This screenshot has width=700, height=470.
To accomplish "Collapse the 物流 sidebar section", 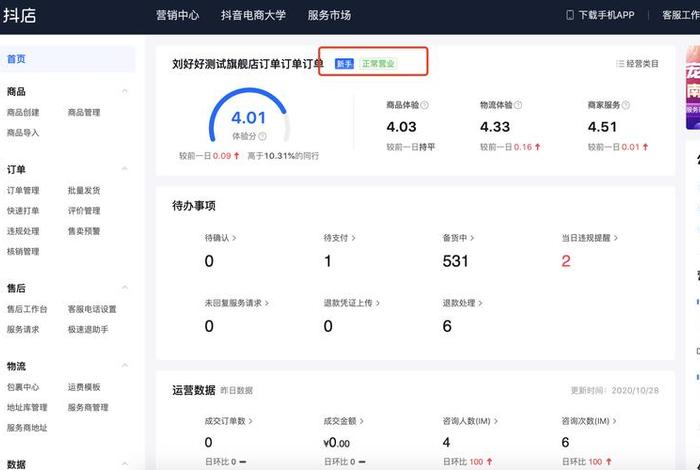I will 125,366.
